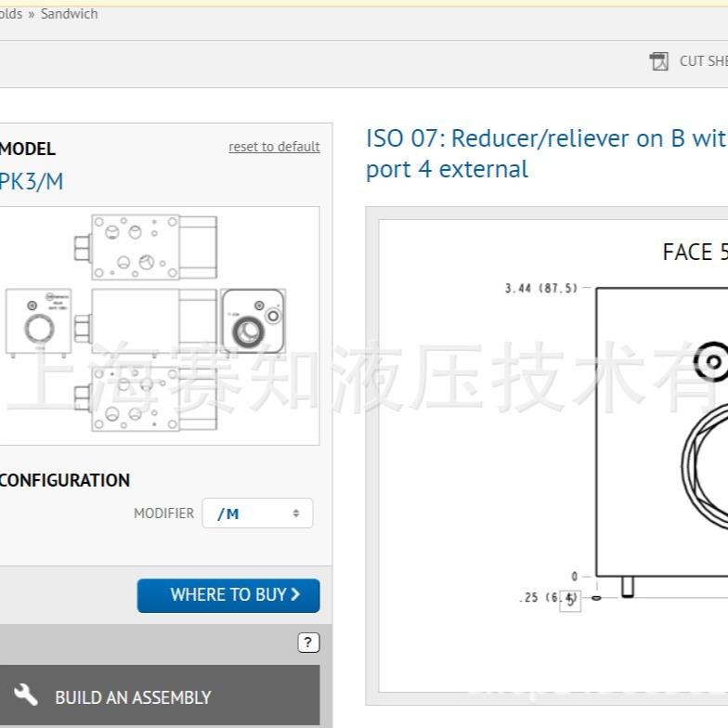Click the MODEL section heading
The image size is (728, 728).
[28, 149]
